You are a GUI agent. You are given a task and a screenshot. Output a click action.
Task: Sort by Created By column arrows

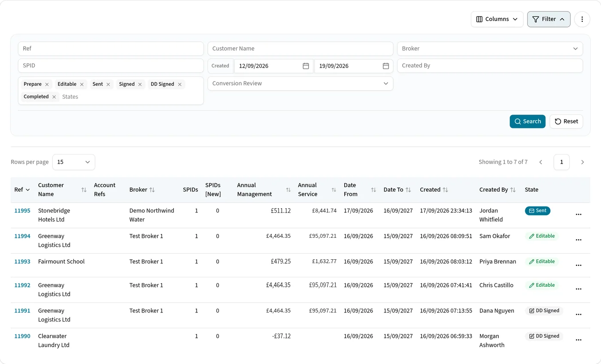(x=513, y=190)
